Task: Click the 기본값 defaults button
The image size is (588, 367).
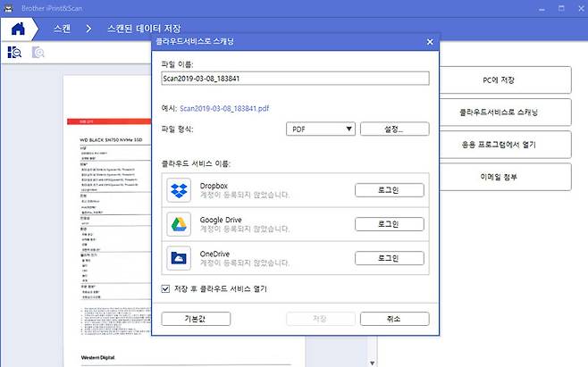Action: pos(196,319)
